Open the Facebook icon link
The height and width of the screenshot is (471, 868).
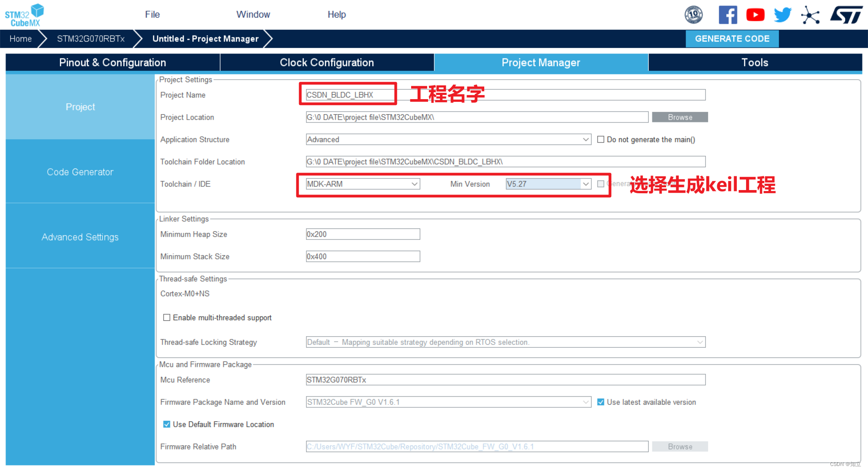[x=728, y=15]
